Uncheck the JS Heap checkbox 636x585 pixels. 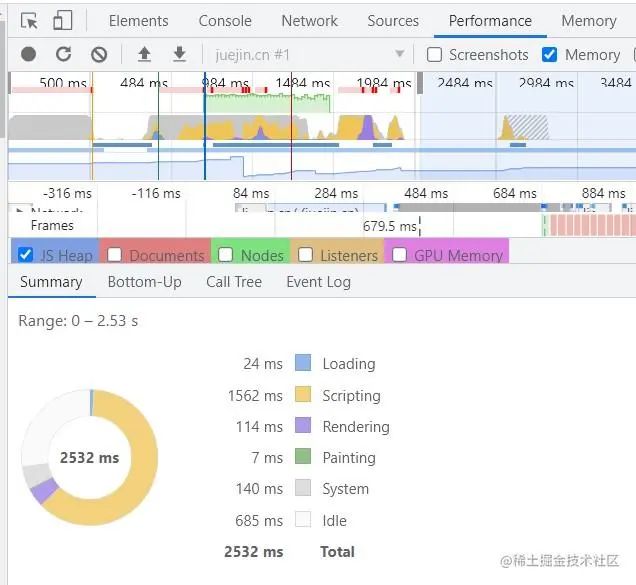pos(26,255)
